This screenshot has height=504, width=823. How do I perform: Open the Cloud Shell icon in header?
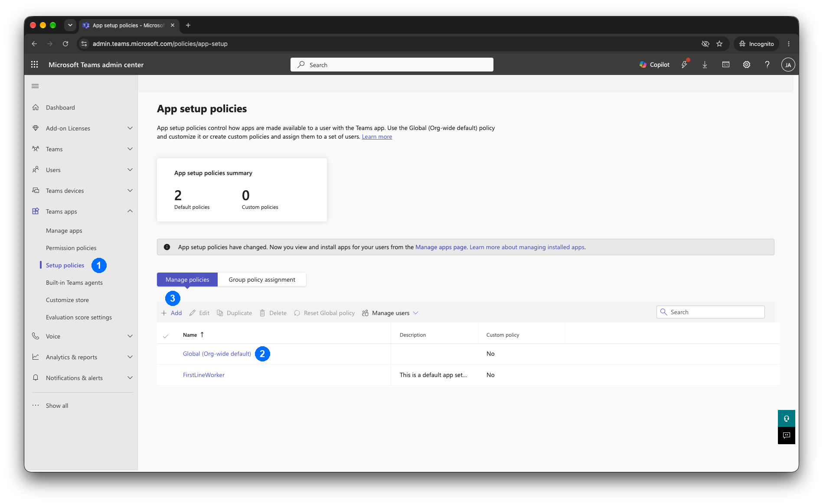pos(725,65)
